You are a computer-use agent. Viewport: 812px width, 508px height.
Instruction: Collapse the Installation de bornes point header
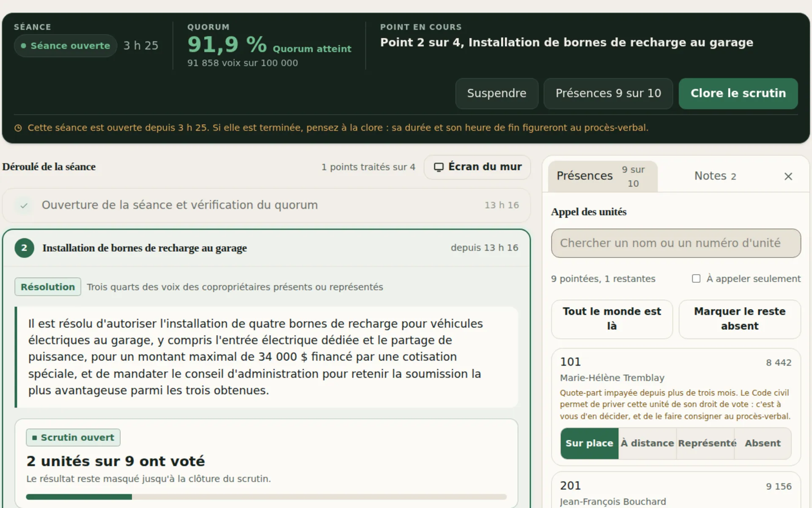pos(266,248)
